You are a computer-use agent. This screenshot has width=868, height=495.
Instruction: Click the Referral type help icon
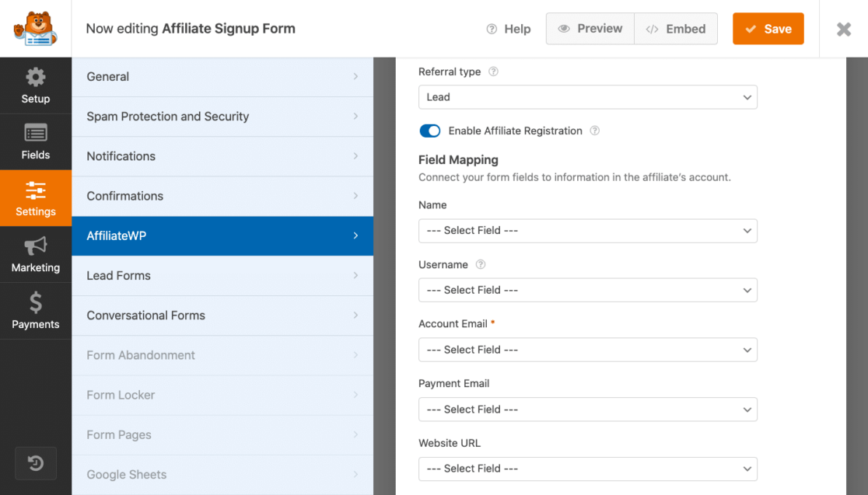(493, 71)
